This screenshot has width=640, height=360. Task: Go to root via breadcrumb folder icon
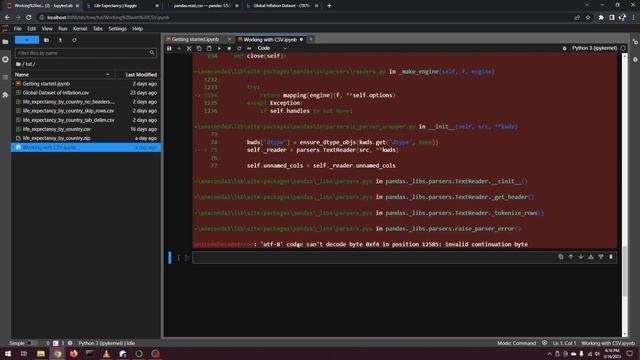[18, 64]
